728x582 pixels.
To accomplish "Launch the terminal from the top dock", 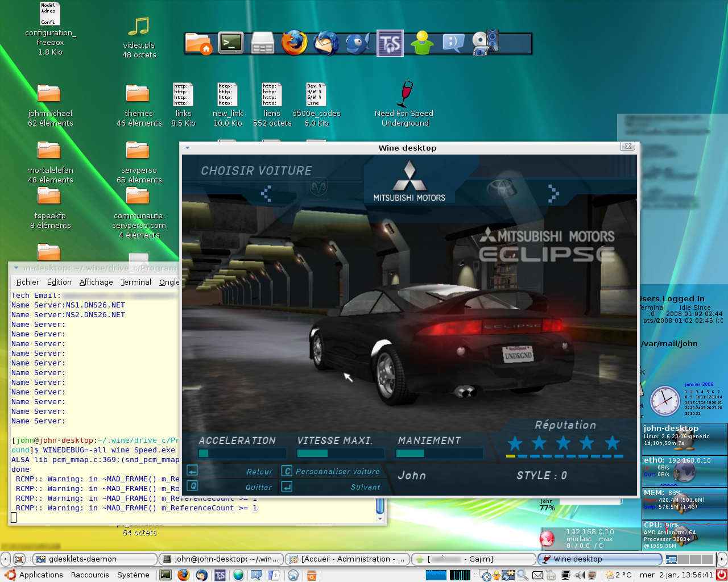I will pos(231,43).
